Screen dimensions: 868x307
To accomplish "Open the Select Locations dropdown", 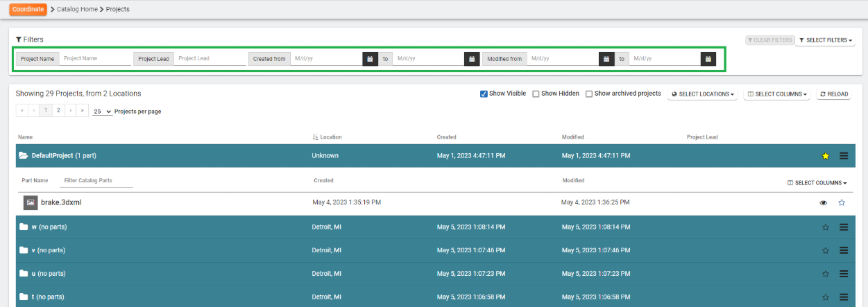I will [x=704, y=94].
